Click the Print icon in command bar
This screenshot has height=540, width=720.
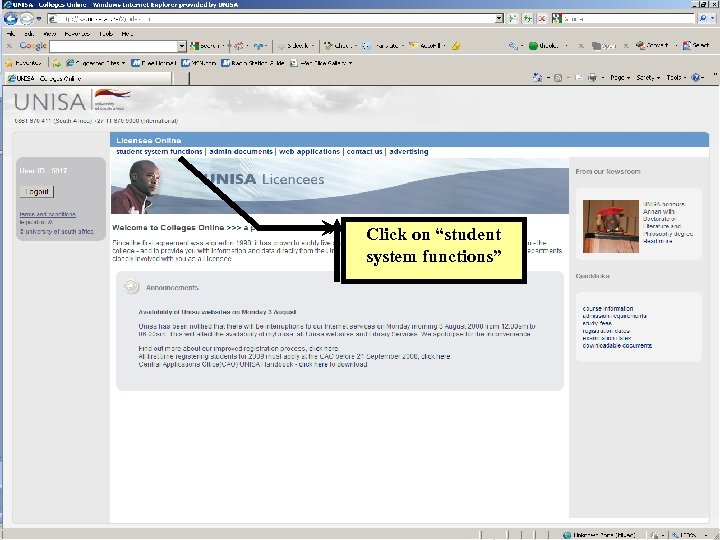coord(592,78)
